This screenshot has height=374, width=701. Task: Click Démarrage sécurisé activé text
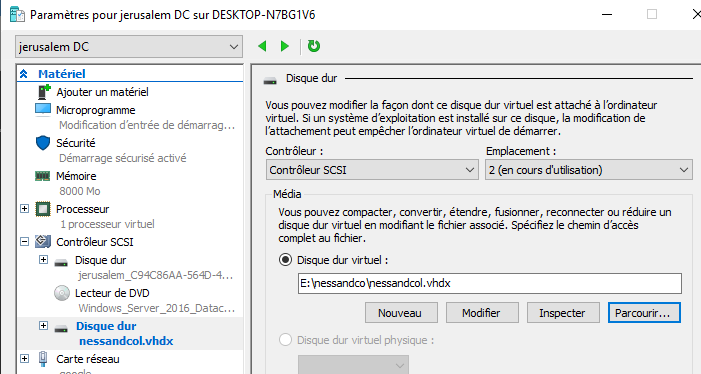pyautogui.click(x=122, y=158)
